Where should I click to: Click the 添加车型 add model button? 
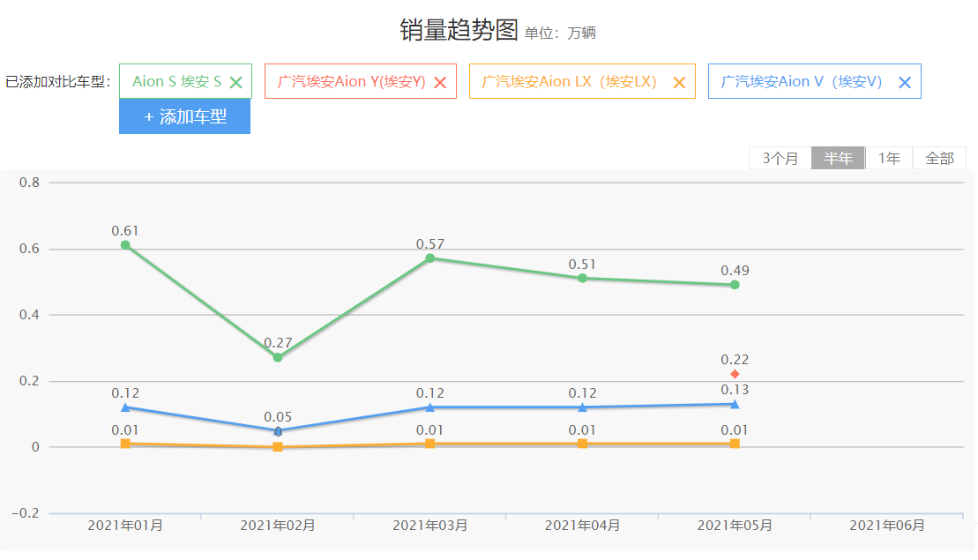184,116
